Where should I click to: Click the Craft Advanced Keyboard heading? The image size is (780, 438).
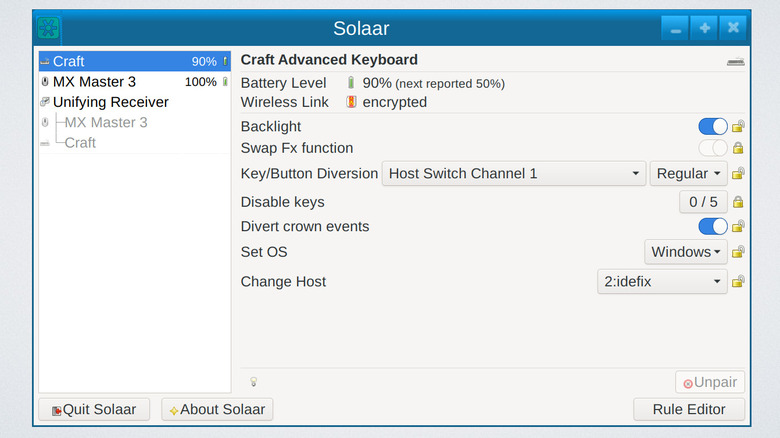click(329, 60)
